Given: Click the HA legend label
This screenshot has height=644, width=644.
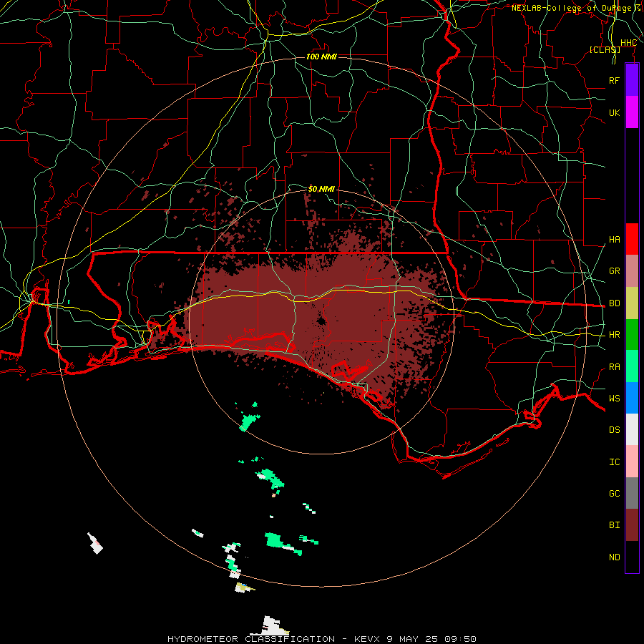Looking at the screenshot, I should click(x=614, y=239).
